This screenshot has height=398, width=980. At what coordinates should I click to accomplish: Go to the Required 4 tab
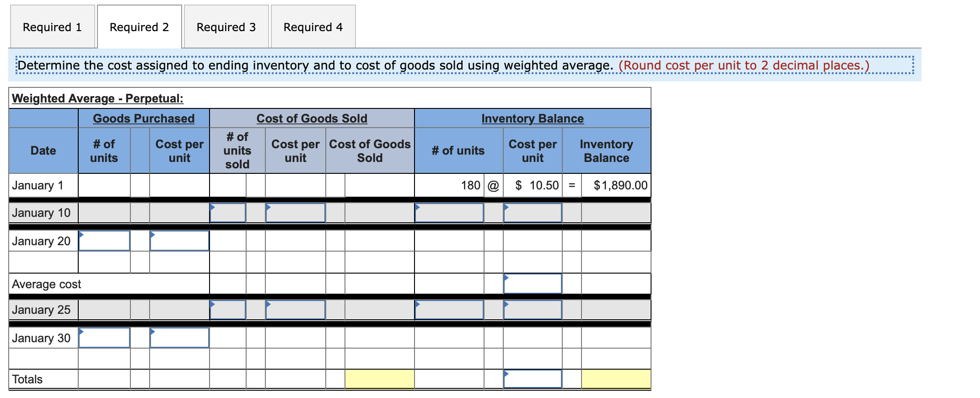(313, 27)
